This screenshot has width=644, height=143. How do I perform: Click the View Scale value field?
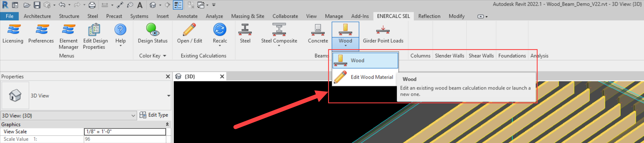pyautogui.click(x=125, y=132)
